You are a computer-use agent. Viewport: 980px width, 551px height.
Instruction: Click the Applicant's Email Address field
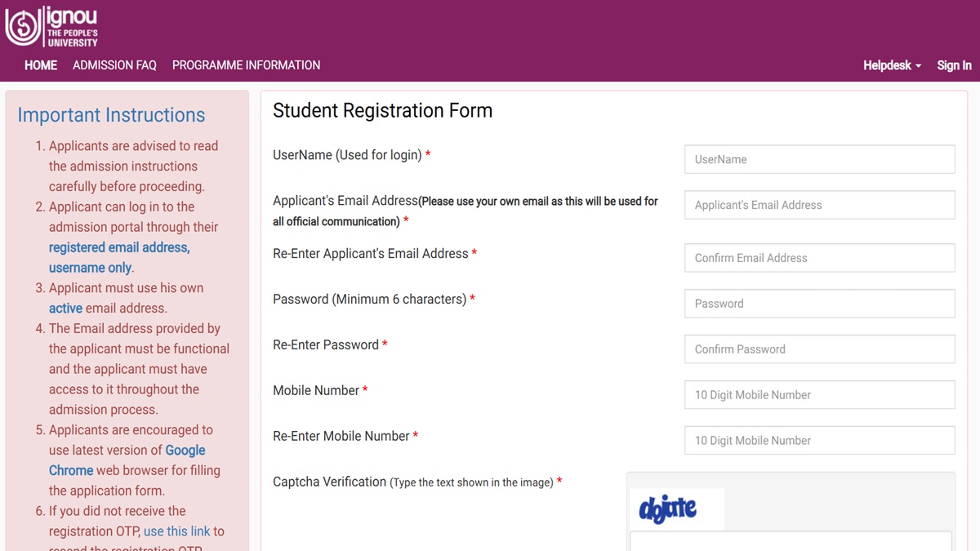pyautogui.click(x=819, y=205)
